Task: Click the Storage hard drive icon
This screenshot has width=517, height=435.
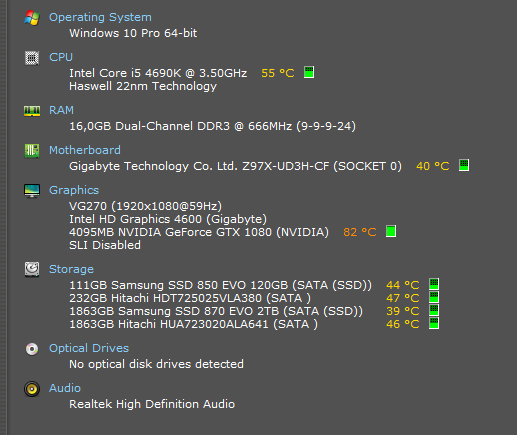Action: [32, 269]
